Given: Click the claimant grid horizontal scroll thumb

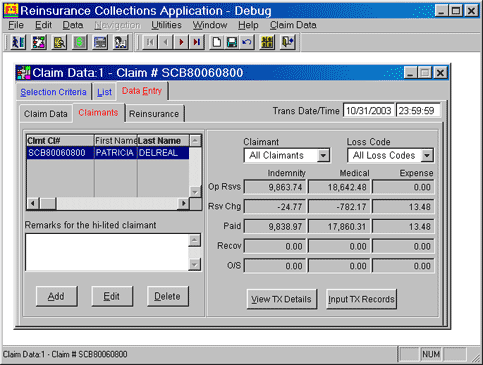Looking at the screenshot, I should [x=48, y=203].
